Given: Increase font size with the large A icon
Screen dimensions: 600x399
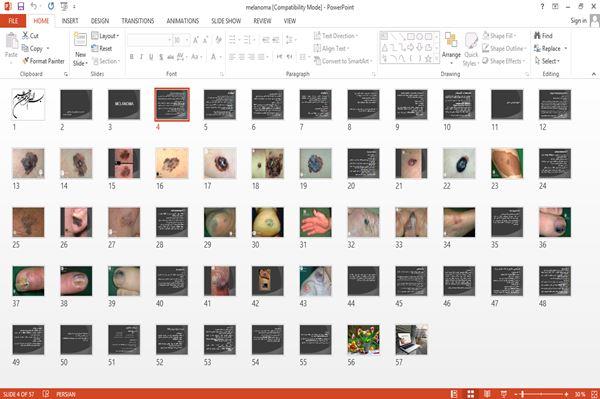Looking at the screenshot, I should click(x=196, y=40).
